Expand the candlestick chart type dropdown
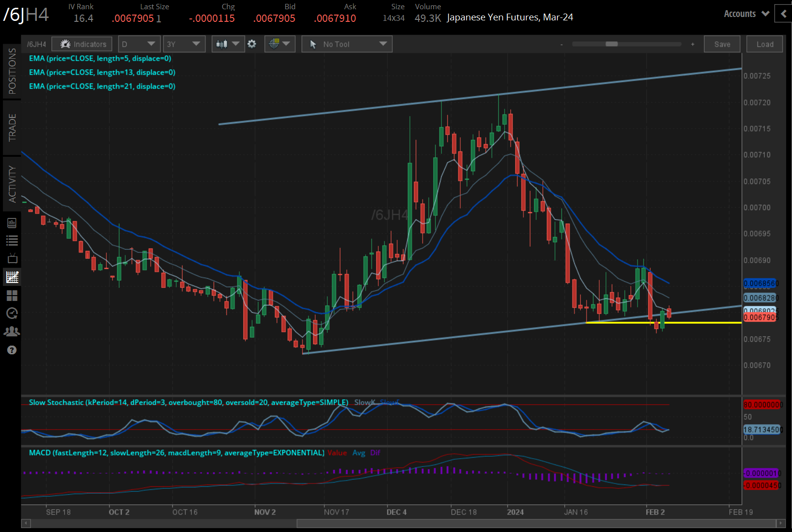792x532 pixels. pos(228,44)
